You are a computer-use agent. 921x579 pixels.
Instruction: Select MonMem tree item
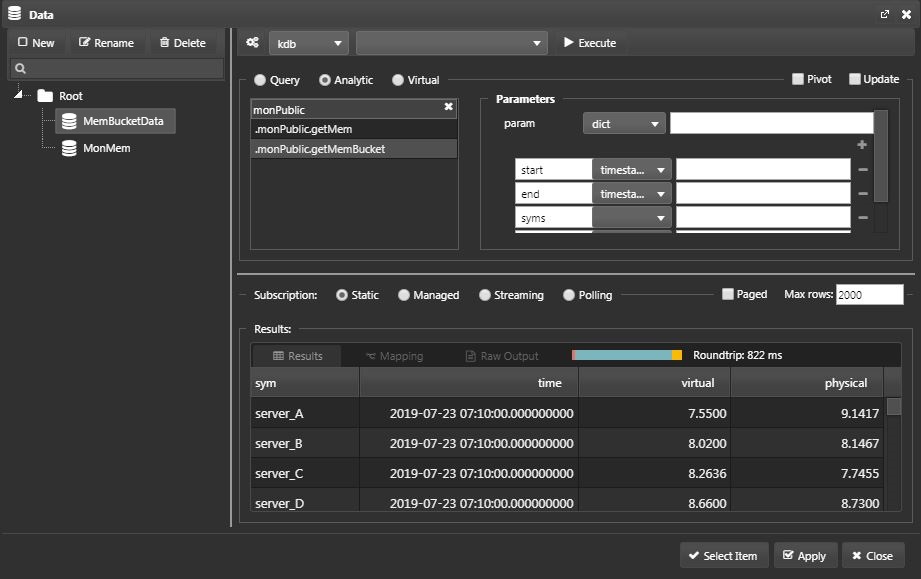pos(97,148)
